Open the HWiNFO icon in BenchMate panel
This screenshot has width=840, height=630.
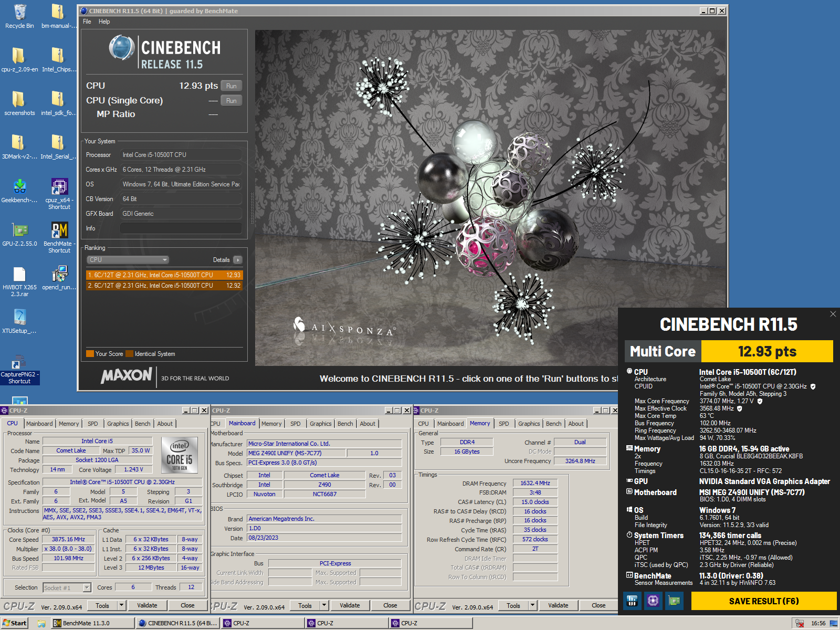(x=632, y=601)
